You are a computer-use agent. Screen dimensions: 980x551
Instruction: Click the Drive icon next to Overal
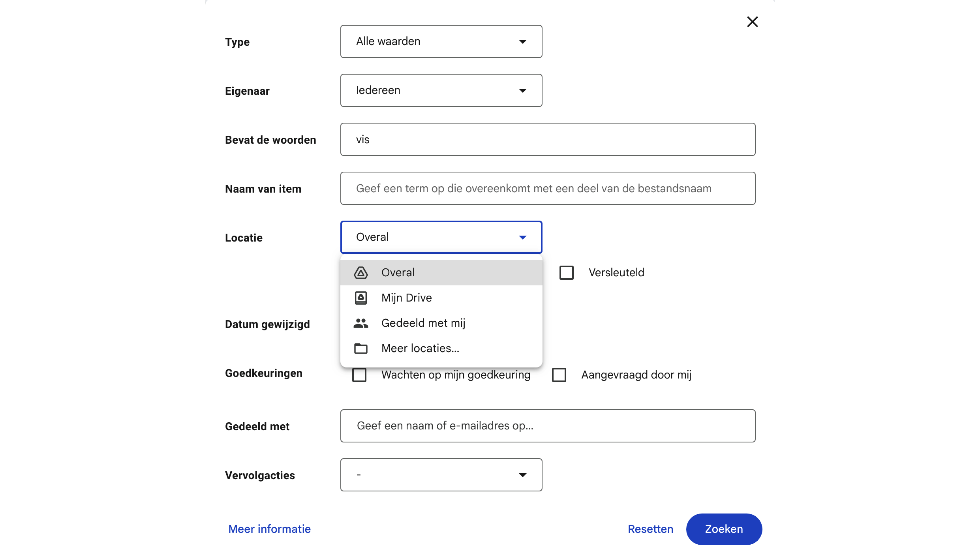coord(360,273)
